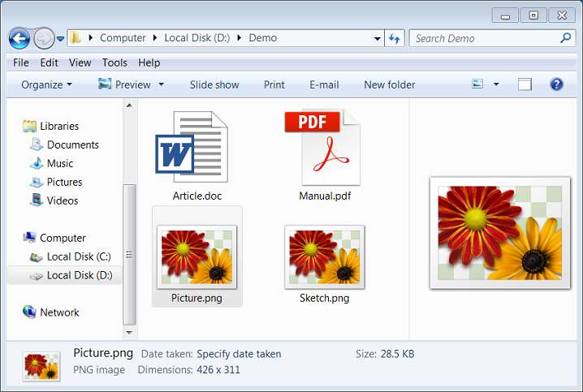Screen dimensions: 583x392
Task: Click the details pane Picture.png thumbnail
Action: (41, 367)
